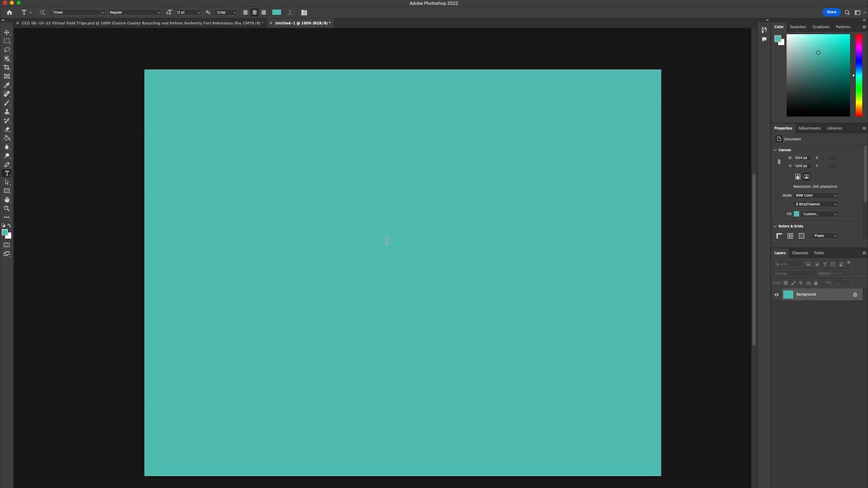The image size is (868, 488).
Task: Select the Eraser tool
Action: pos(7,129)
